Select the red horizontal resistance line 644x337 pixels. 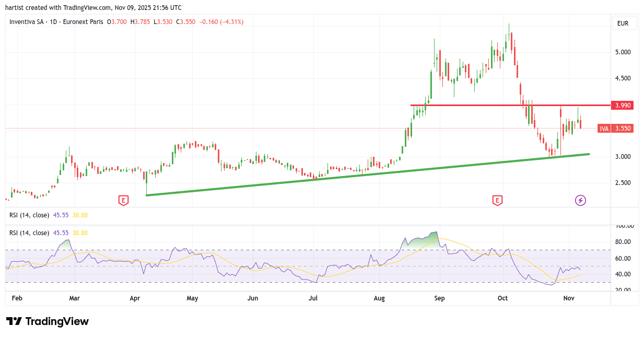pyautogui.click(x=470, y=106)
